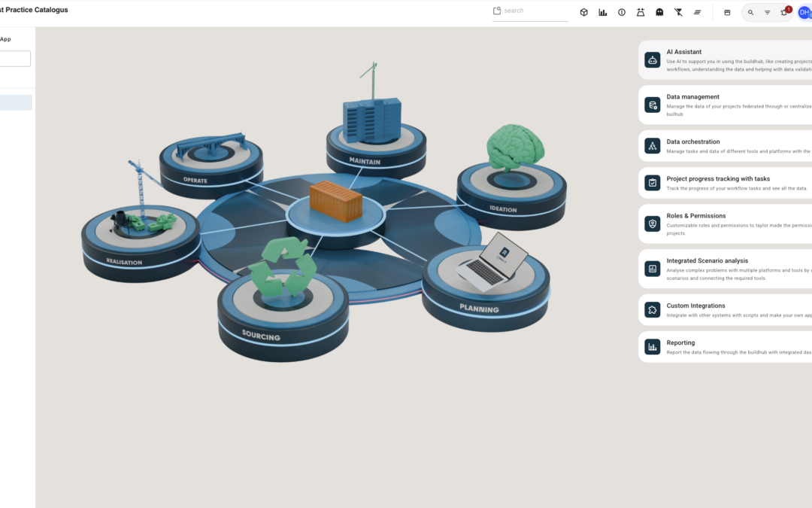
Task: Click the magnifier icon in the top-right pill
Action: pos(750,13)
